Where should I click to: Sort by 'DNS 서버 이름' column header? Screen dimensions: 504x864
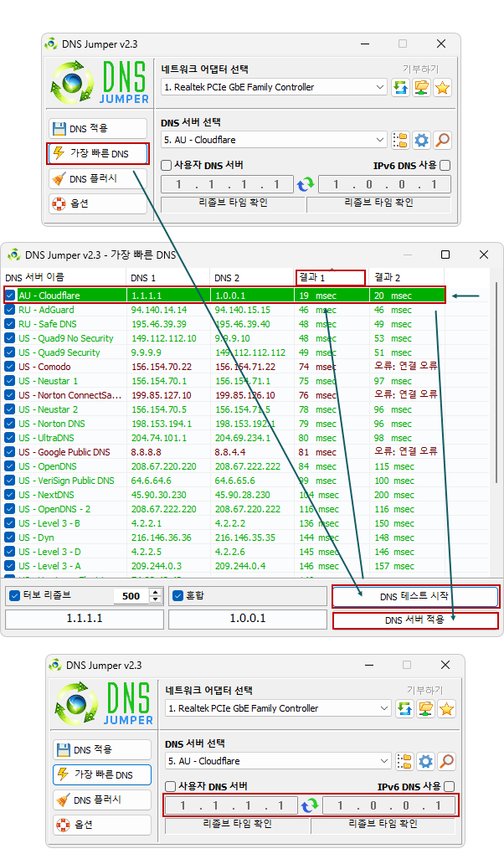(x=64, y=277)
